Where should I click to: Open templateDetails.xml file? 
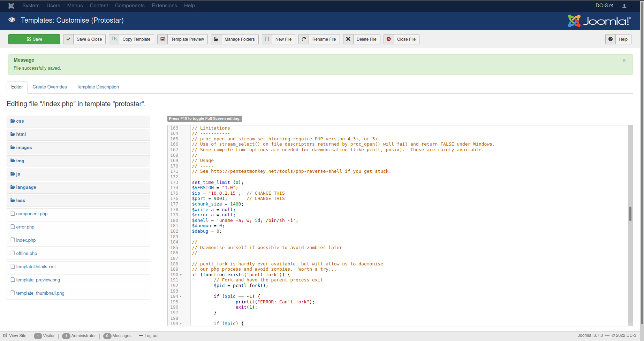click(x=78, y=267)
